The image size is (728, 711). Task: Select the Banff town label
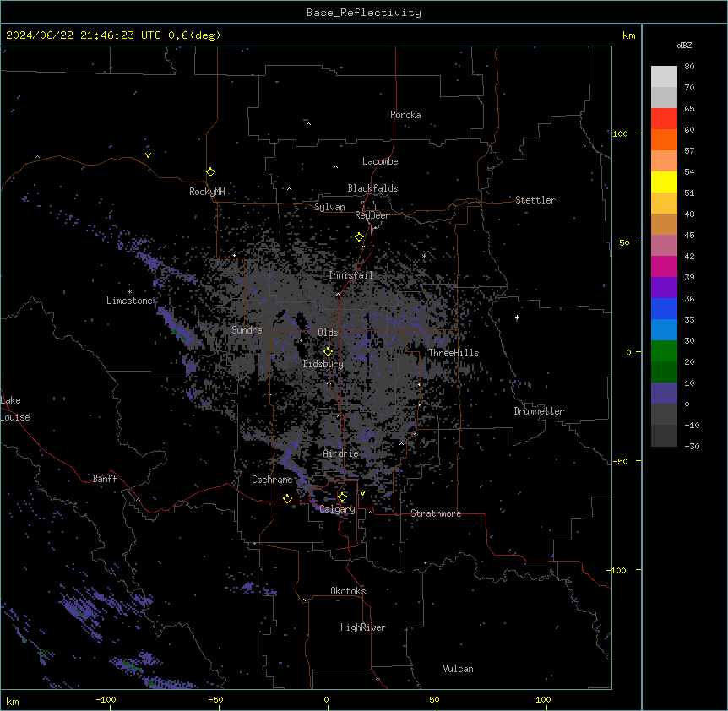click(105, 479)
